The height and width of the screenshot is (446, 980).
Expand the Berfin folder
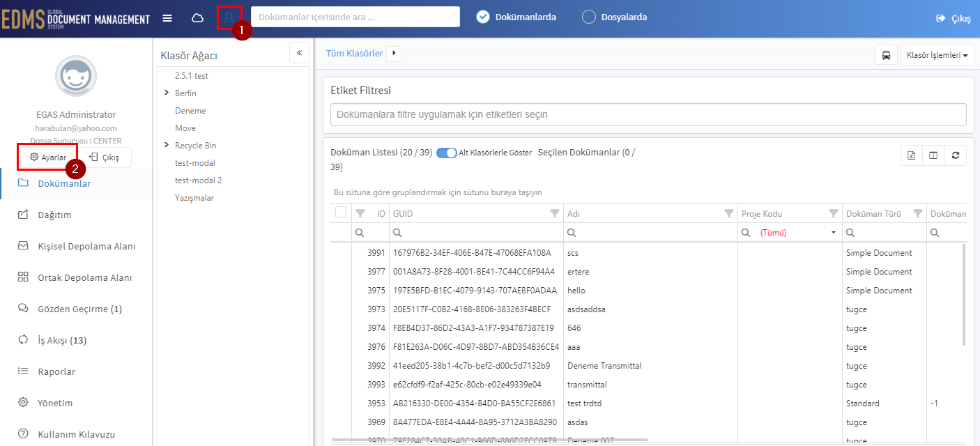[x=166, y=93]
